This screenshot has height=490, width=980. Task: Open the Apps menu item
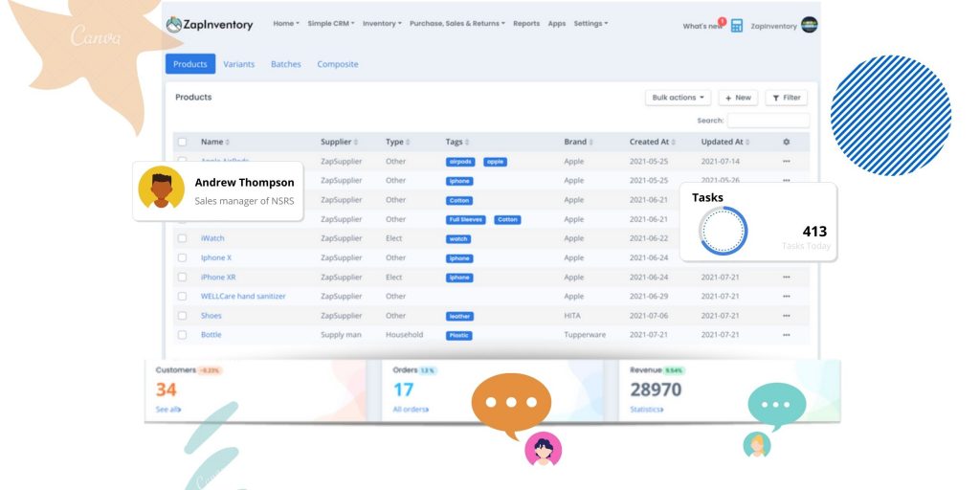point(557,24)
